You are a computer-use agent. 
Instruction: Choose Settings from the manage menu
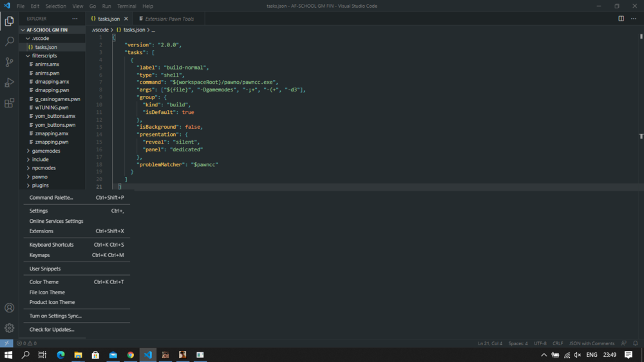click(x=77, y=211)
